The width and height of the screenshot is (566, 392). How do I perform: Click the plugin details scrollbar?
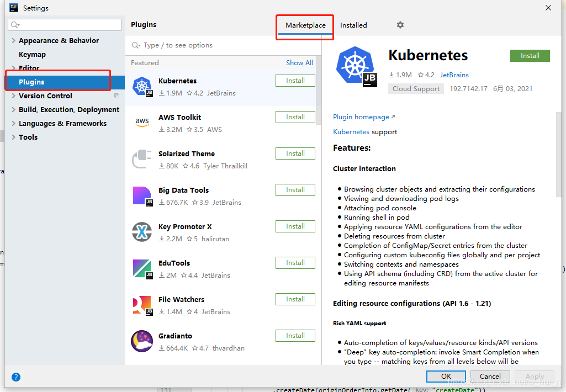559,155
